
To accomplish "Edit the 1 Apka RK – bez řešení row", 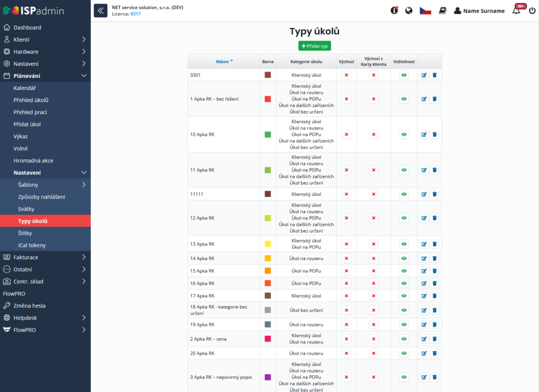I will 424,99.
